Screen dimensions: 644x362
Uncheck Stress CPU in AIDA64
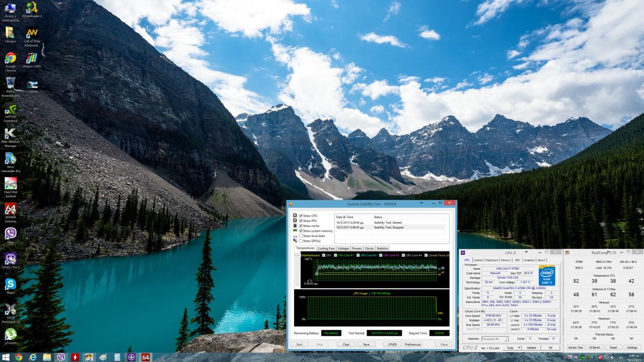click(301, 216)
